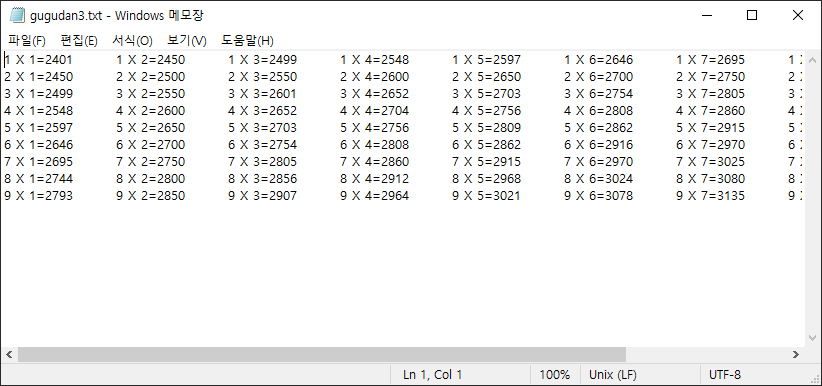
Task: Click the text '2 X 2=2500'
Action: 150,77
